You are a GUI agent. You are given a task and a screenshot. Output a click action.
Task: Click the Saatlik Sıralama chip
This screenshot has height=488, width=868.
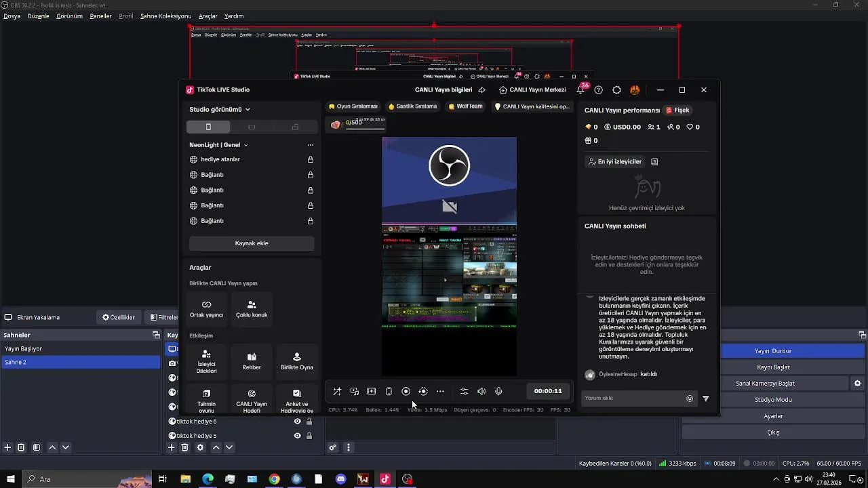tap(412, 106)
